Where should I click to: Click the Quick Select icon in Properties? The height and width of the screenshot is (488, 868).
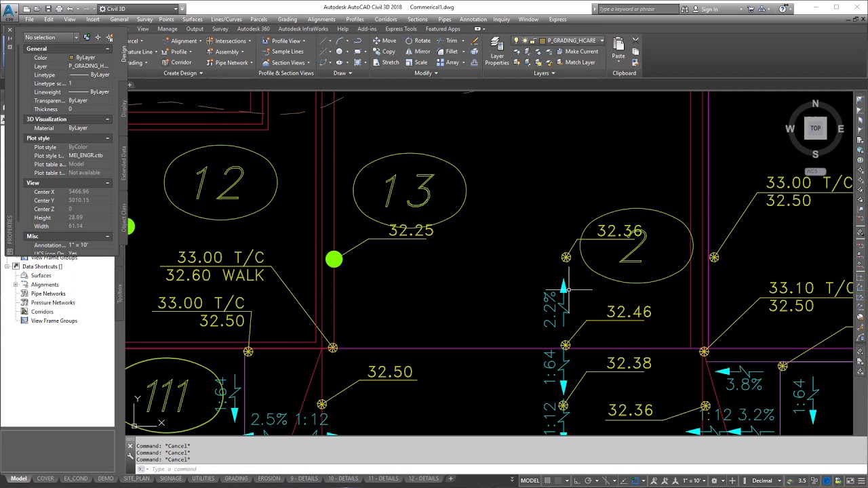point(109,37)
